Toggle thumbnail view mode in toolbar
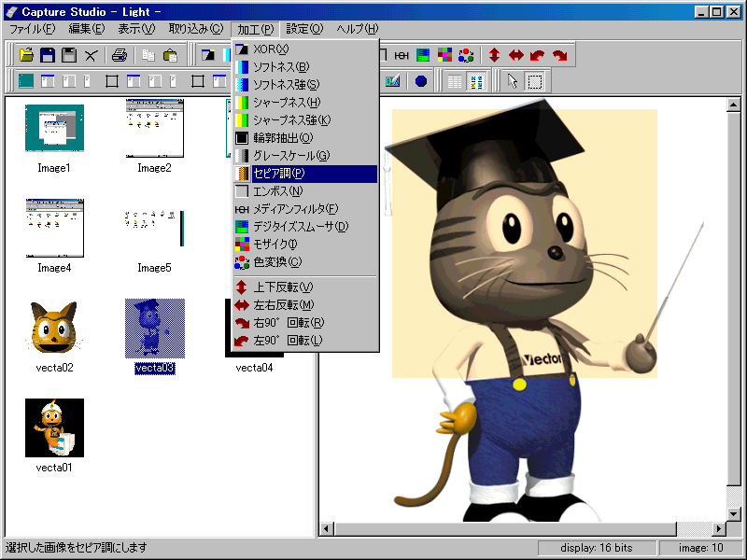The width and height of the screenshot is (747, 560). pos(476,81)
